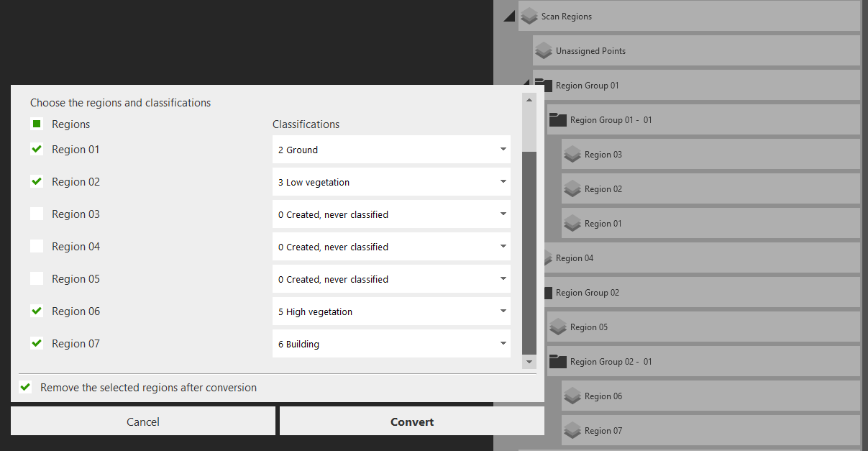Select Region Group 02 - 01 tree item

tap(703, 361)
